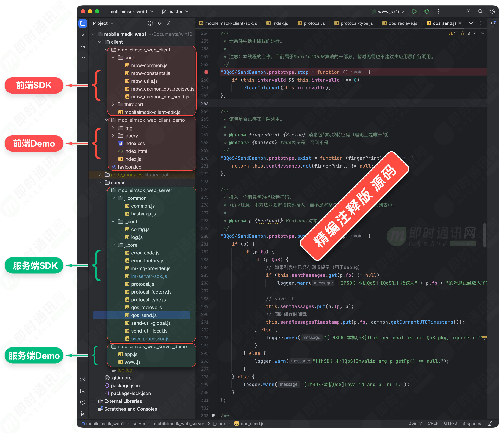The height and width of the screenshot is (433, 504).
Task: Collapse the j_core folder
Action: [x=113, y=245]
